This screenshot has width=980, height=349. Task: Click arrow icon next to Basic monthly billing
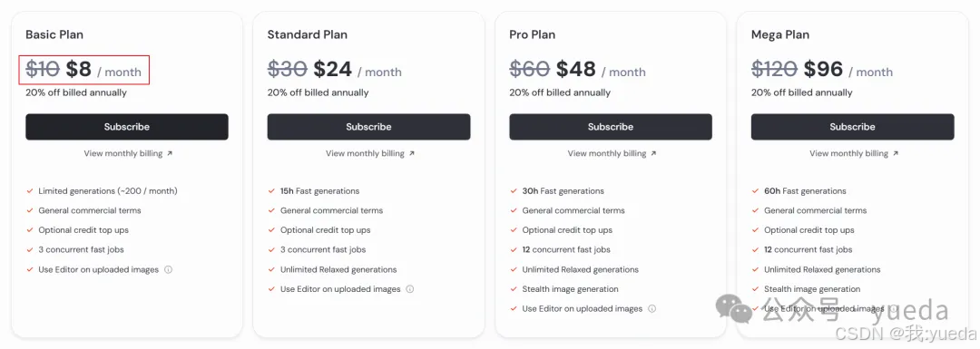(x=170, y=153)
